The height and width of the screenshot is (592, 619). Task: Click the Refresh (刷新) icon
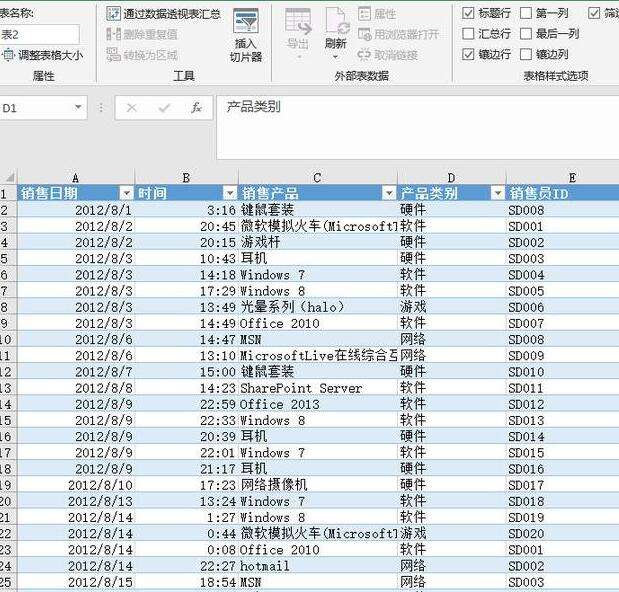pos(337,22)
